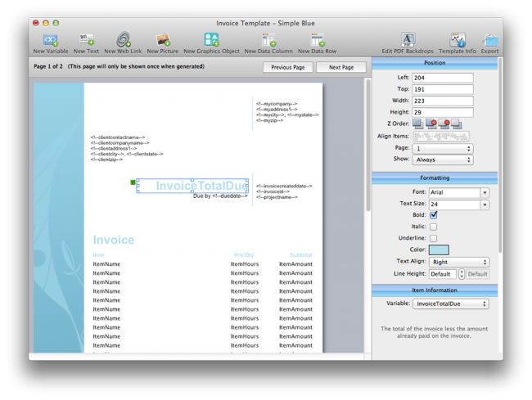The image size is (532, 400).
Task: Go to Next Page
Action: coord(341,67)
